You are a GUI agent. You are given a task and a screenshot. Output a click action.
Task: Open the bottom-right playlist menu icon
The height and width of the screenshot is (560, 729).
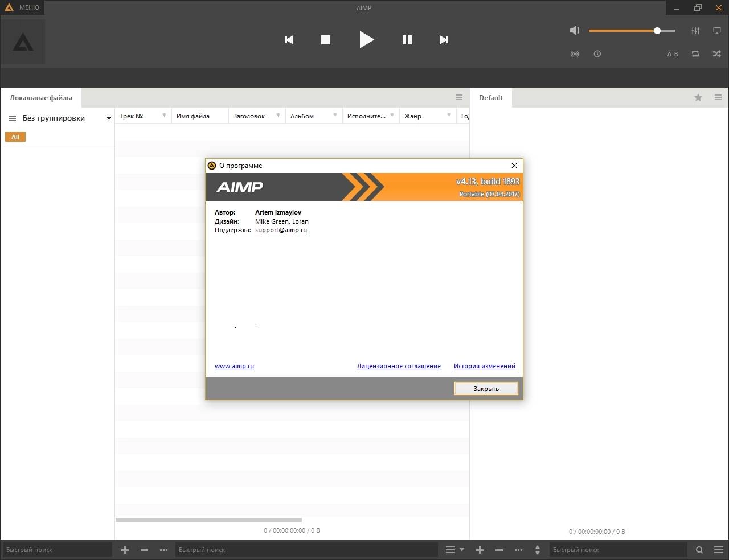point(719,550)
